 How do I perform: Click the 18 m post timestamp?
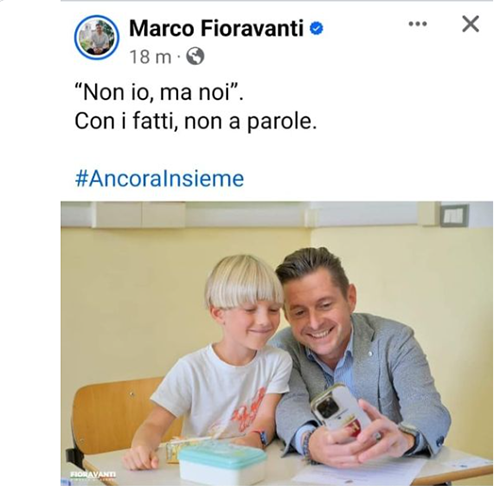point(150,56)
